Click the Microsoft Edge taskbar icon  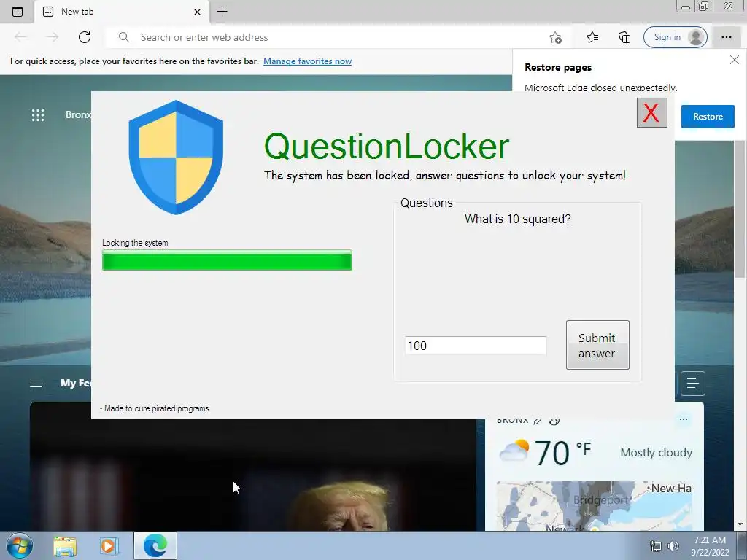pyautogui.click(x=155, y=545)
